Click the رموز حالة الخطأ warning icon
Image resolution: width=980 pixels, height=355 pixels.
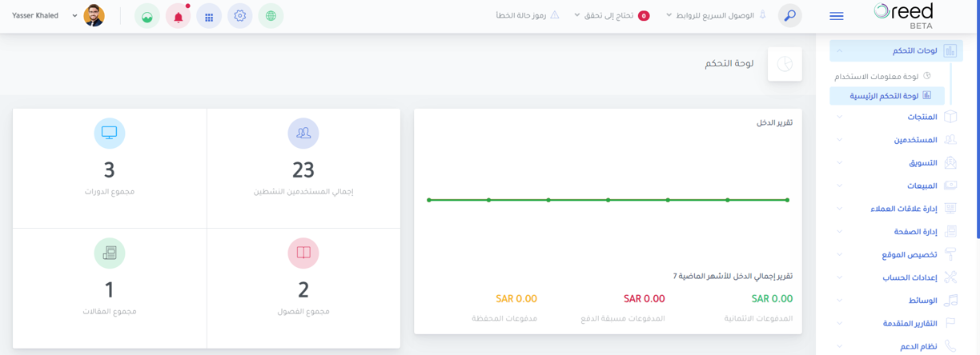(x=555, y=15)
